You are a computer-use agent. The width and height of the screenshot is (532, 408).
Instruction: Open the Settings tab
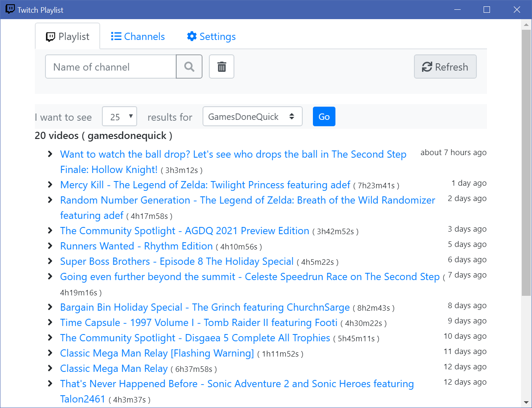211,37
